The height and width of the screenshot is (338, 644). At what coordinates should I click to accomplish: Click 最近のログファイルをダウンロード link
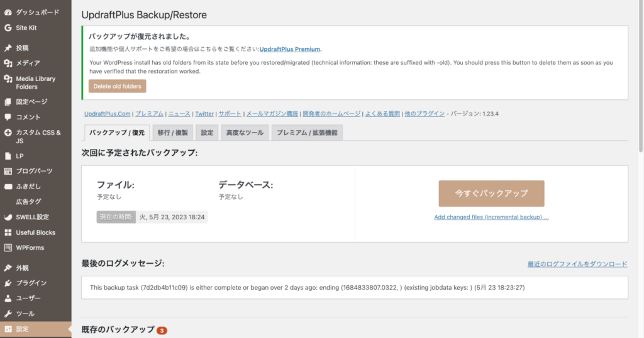pos(577,264)
